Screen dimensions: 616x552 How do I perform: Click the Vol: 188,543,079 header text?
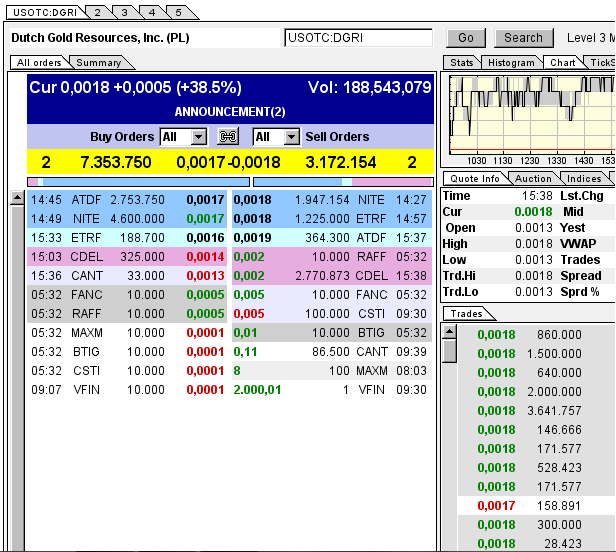369,87
